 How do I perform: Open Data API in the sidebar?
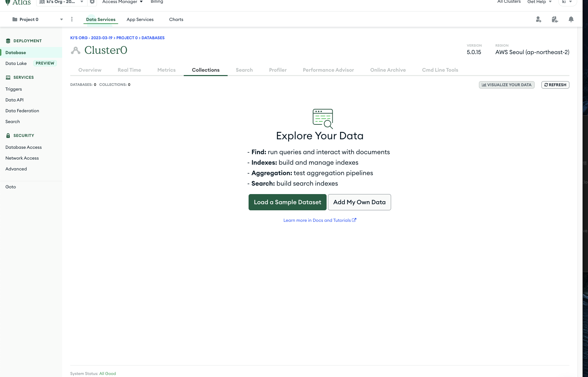pyautogui.click(x=15, y=100)
